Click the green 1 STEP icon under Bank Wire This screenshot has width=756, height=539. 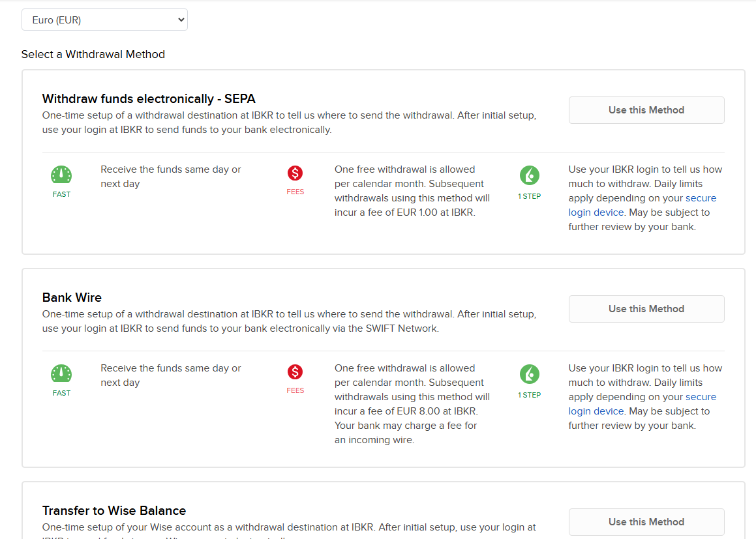[x=529, y=374]
